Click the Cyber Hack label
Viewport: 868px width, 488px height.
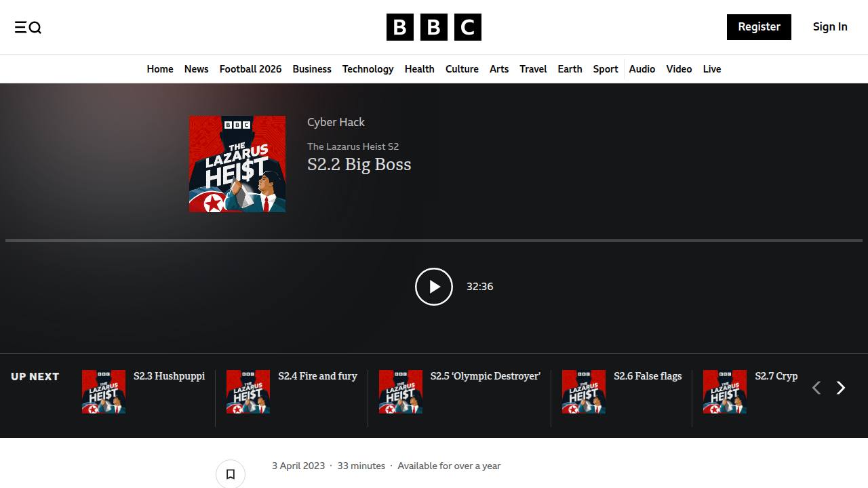[x=336, y=122]
